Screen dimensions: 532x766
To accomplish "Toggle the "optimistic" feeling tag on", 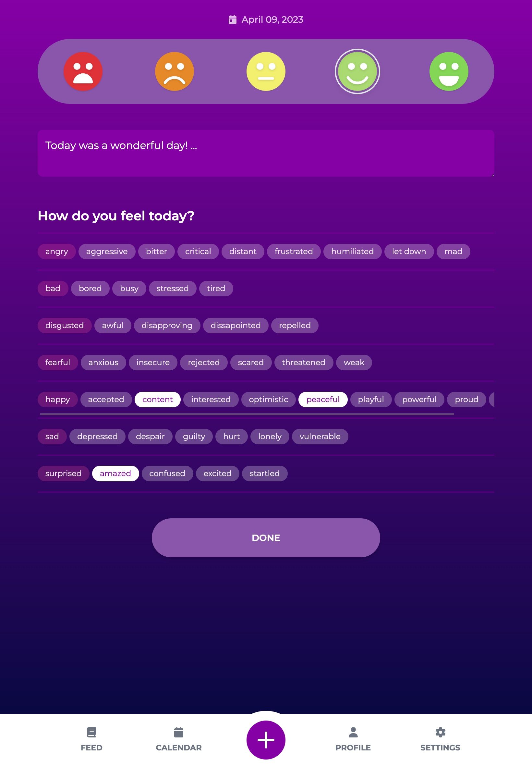I will coord(268,399).
